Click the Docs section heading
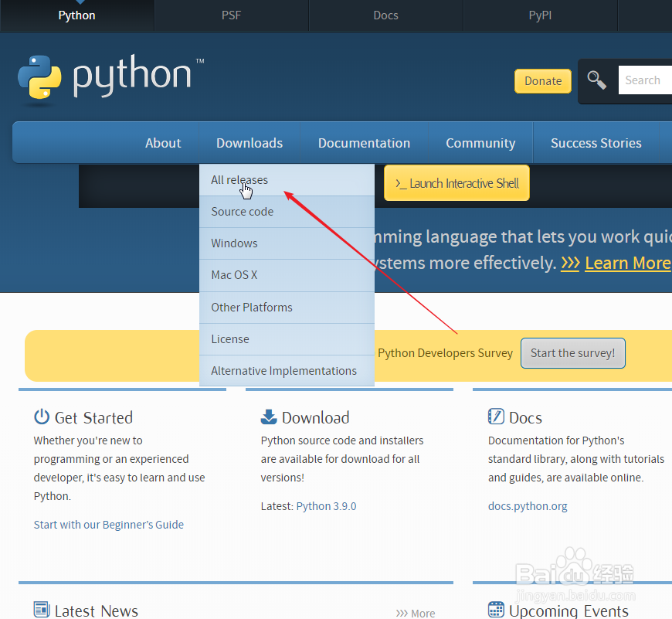 [525, 418]
